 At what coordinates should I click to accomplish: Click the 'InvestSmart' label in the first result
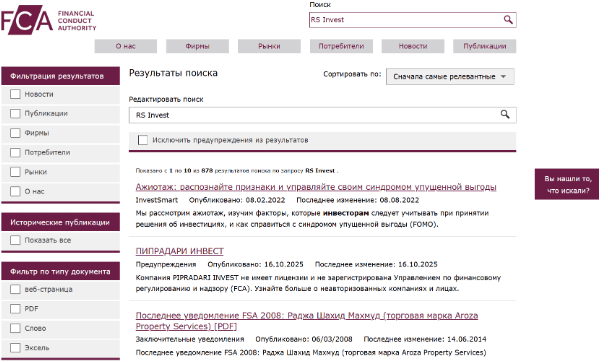[x=157, y=200]
